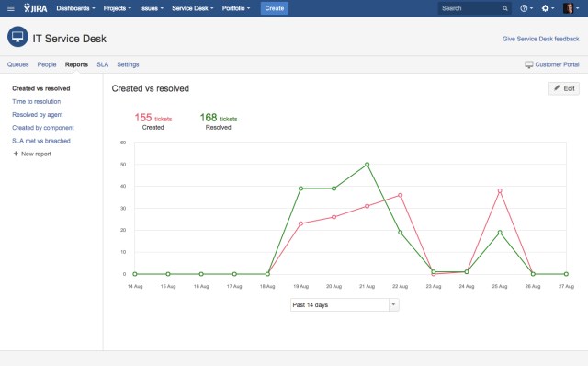Click the pink created point on 20 Aug

334,217
